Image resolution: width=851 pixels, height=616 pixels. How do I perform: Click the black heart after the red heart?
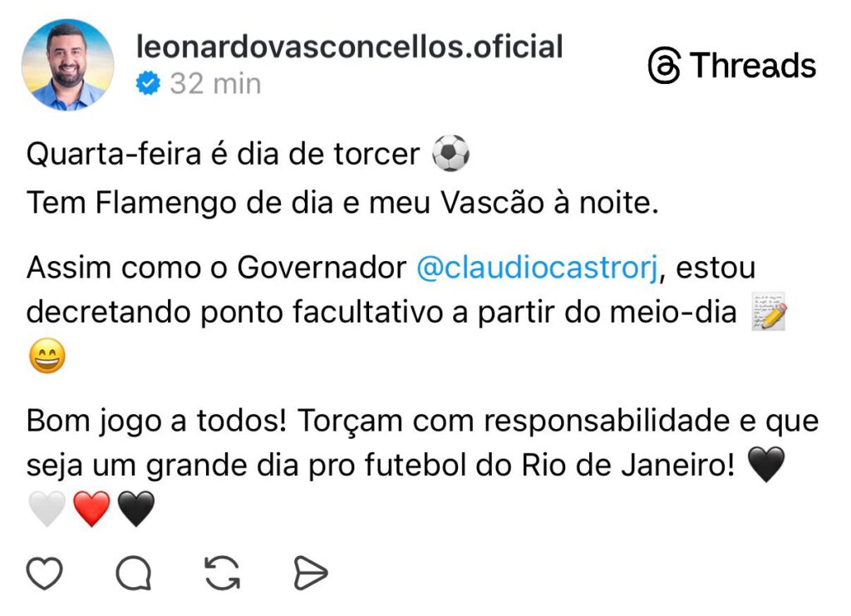tap(136, 509)
